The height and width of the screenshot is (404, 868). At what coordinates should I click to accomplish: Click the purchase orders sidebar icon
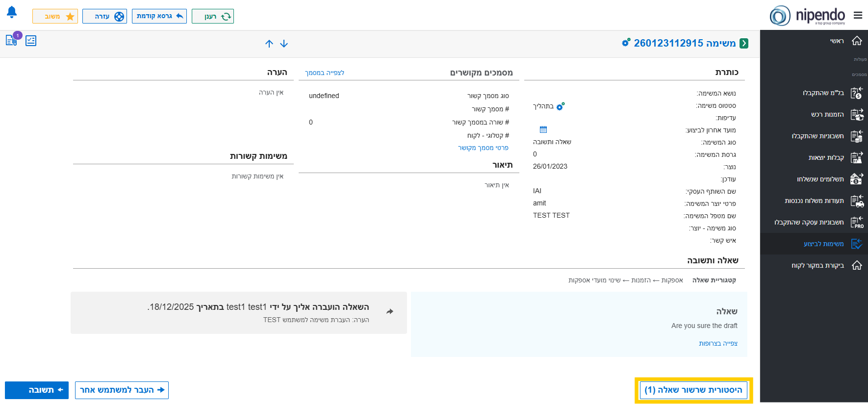point(857,114)
